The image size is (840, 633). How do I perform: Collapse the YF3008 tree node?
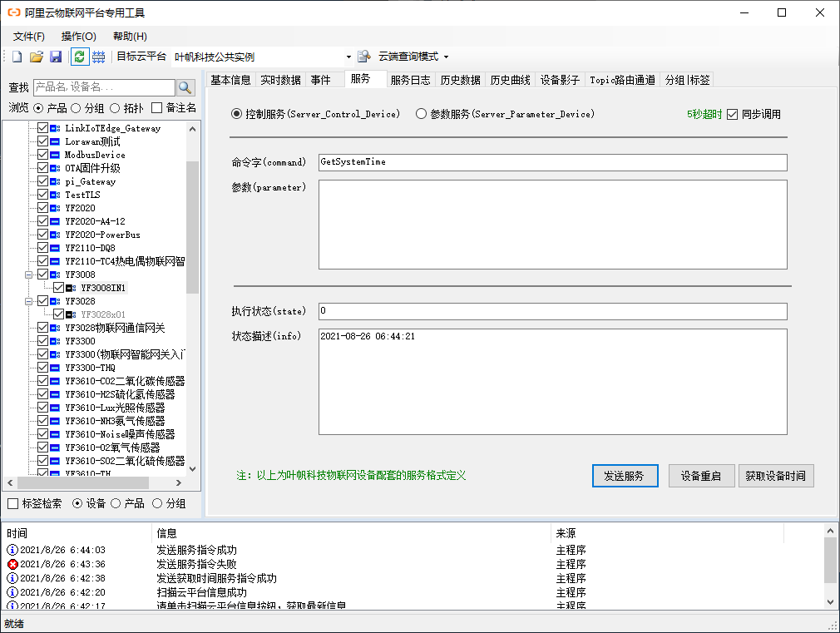[x=29, y=274]
